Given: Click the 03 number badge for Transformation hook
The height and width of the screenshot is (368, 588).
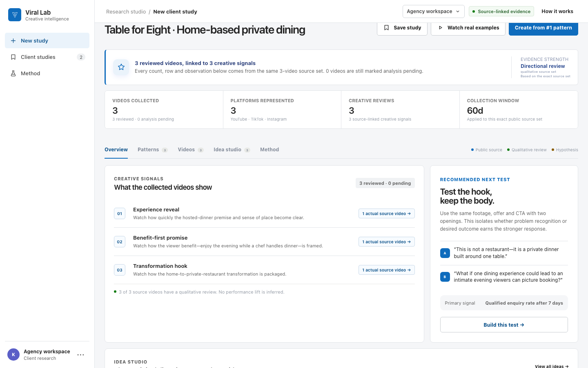Looking at the screenshot, I should click(120, 270).
